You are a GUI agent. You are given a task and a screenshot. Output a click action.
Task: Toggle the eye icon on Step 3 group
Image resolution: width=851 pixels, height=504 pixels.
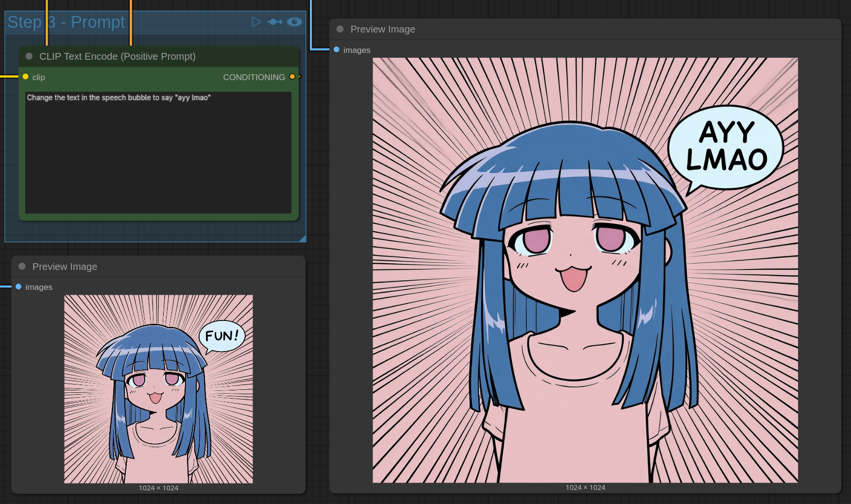[x=294, y=22]
